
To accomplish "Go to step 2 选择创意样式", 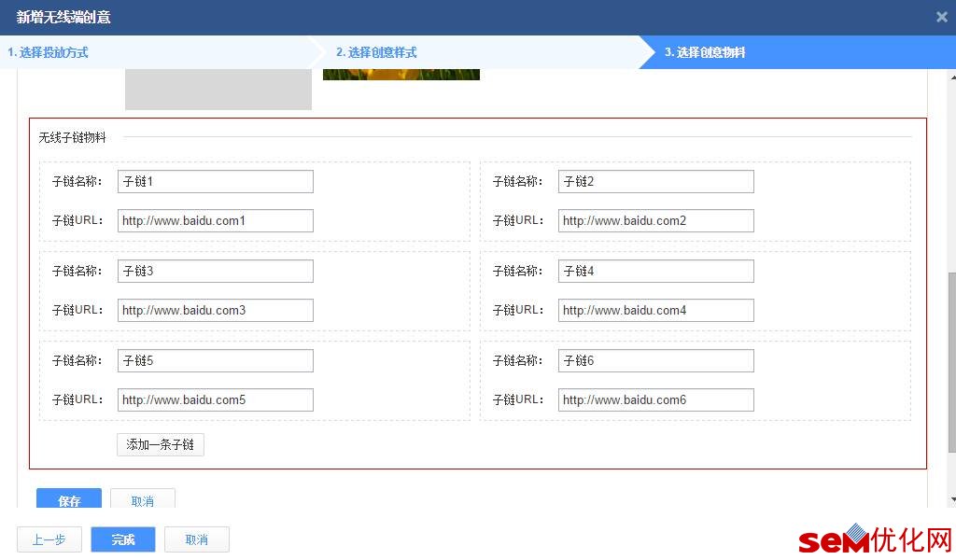I will [376, 52].
